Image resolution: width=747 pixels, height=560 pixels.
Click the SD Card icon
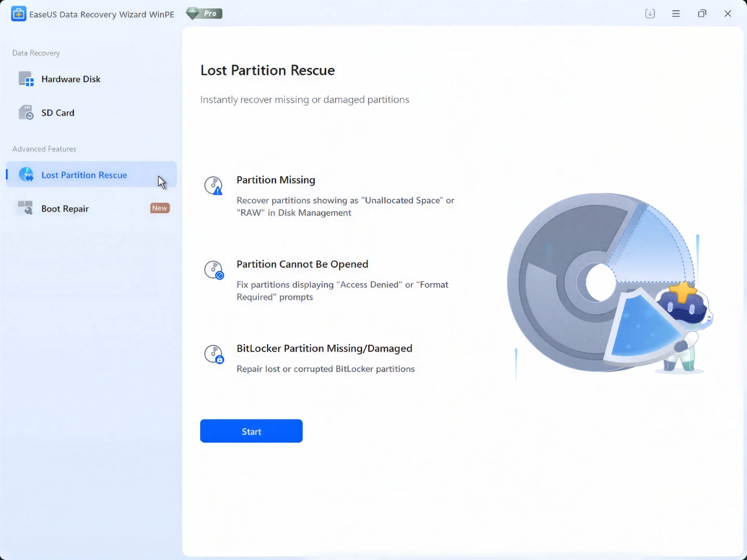pos(26,113)
